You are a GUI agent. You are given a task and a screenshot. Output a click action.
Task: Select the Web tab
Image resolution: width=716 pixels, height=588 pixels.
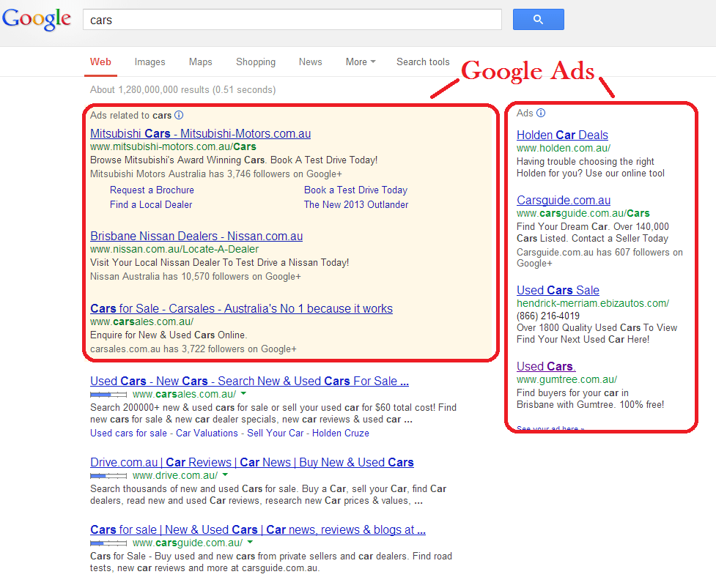[x=100, y=62]
